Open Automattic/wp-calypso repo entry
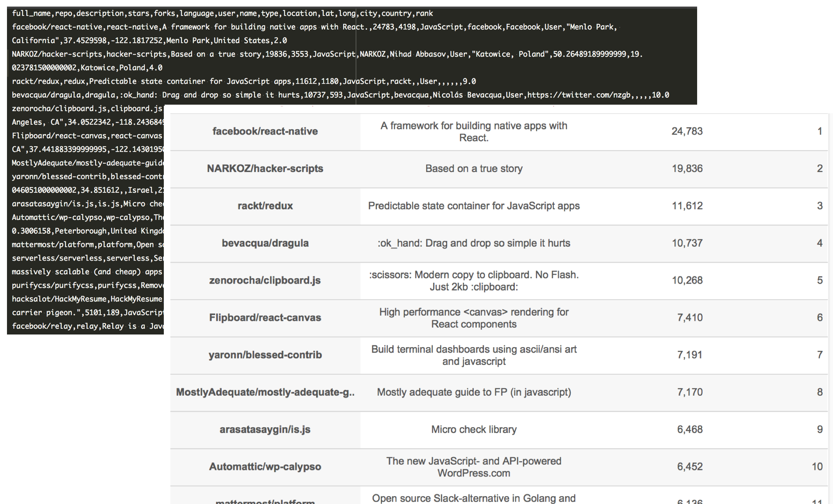This screenshot has width=840, height=504. pos(265,467)
